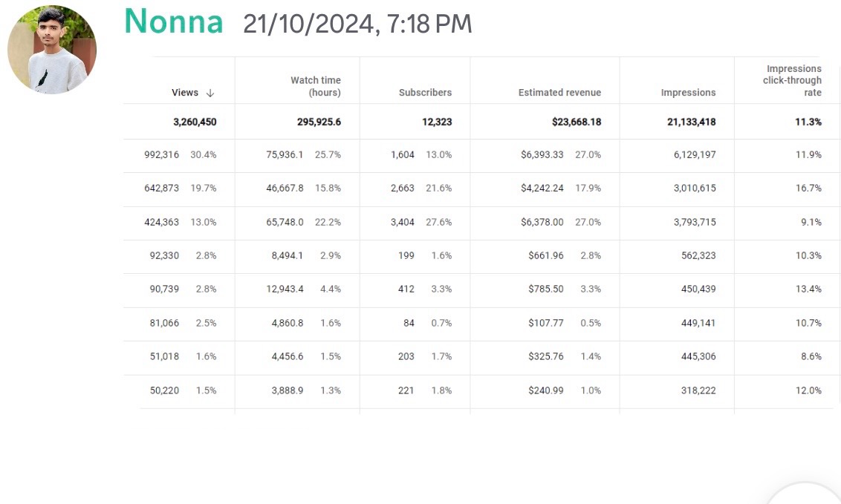
Task: Sort by Watch time (hours) column
Action: pos(315,86)
